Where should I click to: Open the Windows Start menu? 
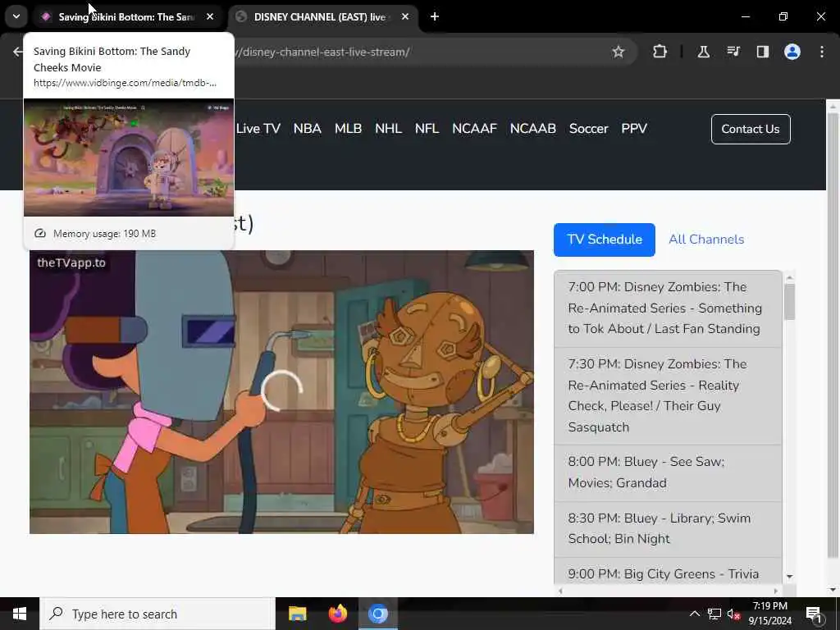[x=20, y=614]
